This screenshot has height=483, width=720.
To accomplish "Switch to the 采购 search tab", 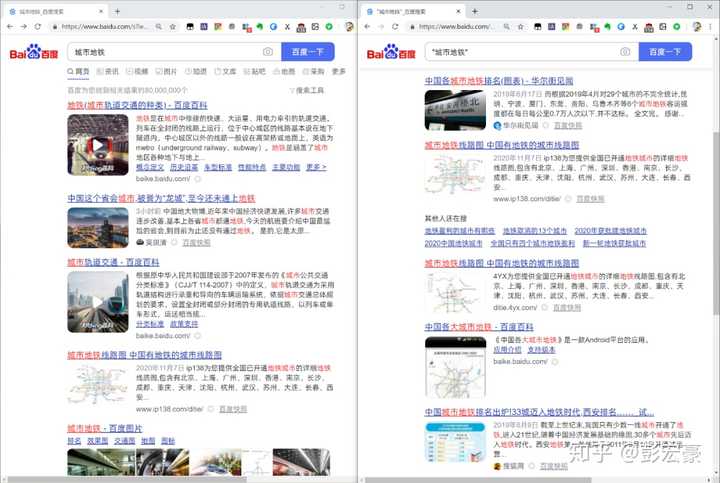I will (314, 72).
